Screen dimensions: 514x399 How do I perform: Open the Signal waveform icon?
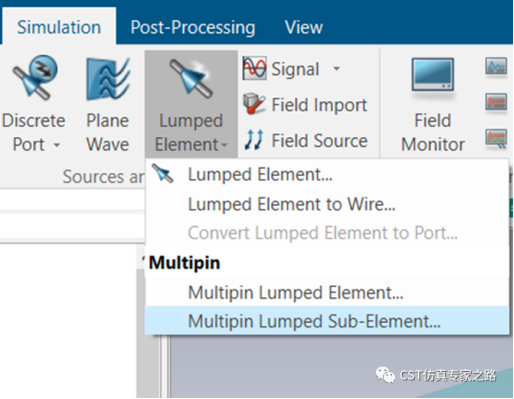pyautogui.click(x=254, y=68)
